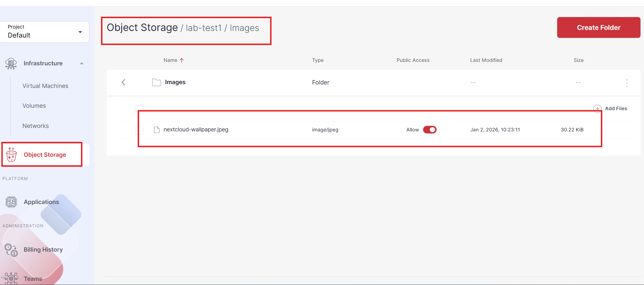Toggle public access for nextcloud-wallpaper.jpeg
The image size is (644, 285).
tap(430, 130)
